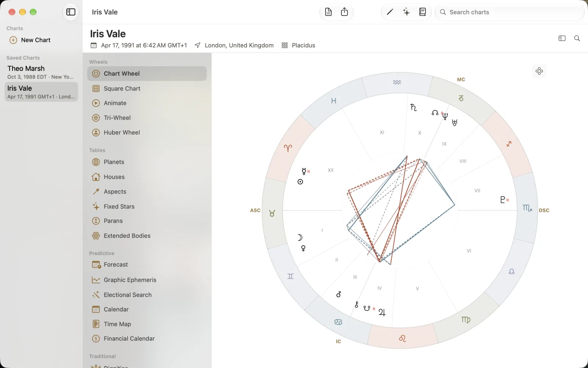This screenshot has height=368, width=588.
Task: Click the London, United Kingdom location
Action: pos(239,45)
